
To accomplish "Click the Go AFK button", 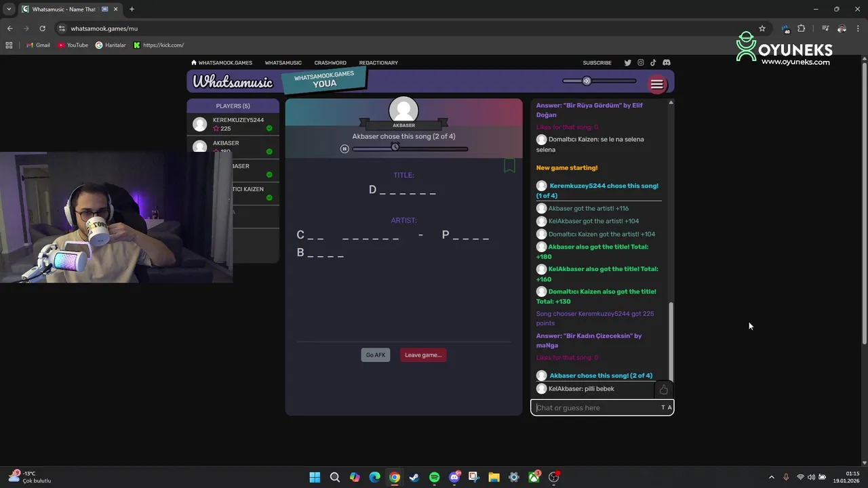I will point(376,355).
